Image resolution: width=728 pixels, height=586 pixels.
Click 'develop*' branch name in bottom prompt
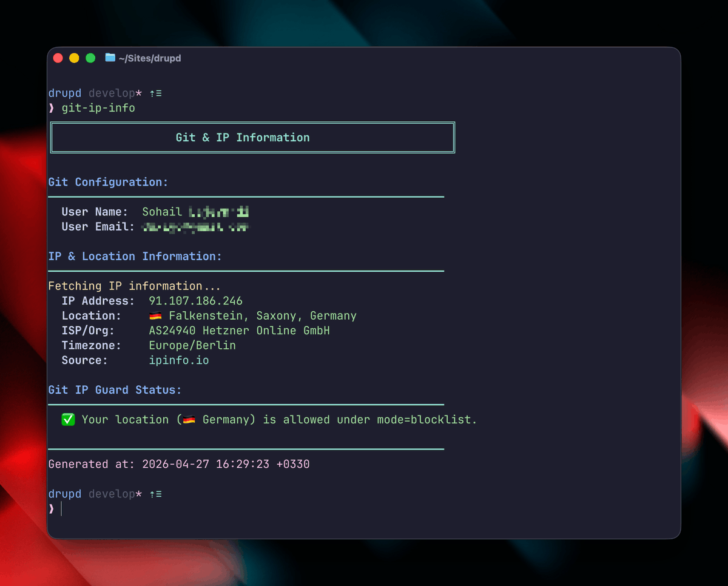pyautogui.click(x=115, y=494)
